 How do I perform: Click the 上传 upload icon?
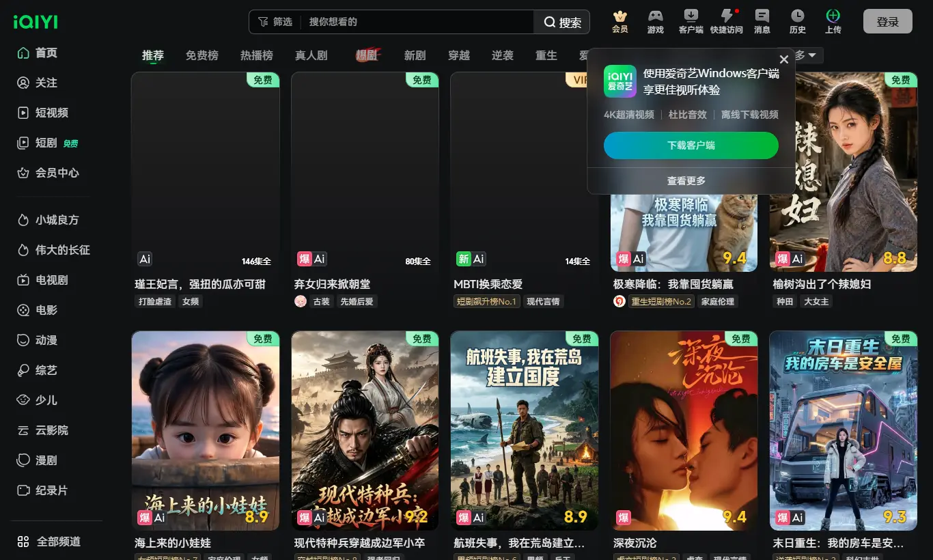(833, 16)
